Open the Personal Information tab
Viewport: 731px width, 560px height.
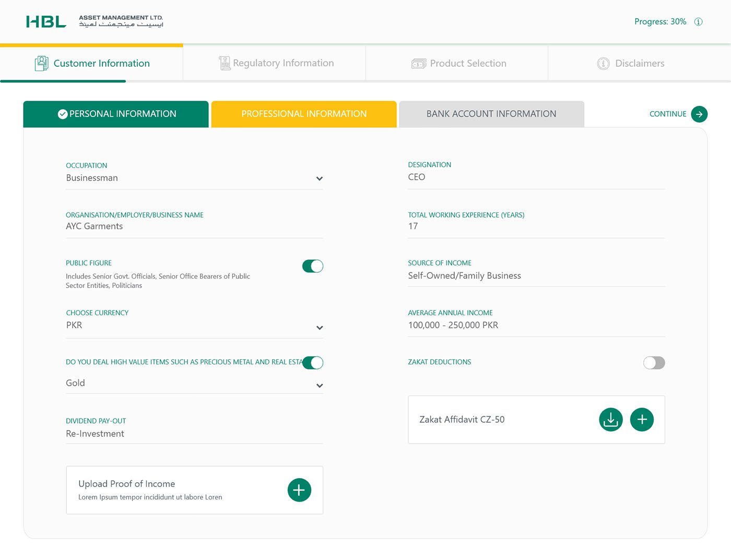click(x=116, y=114)
